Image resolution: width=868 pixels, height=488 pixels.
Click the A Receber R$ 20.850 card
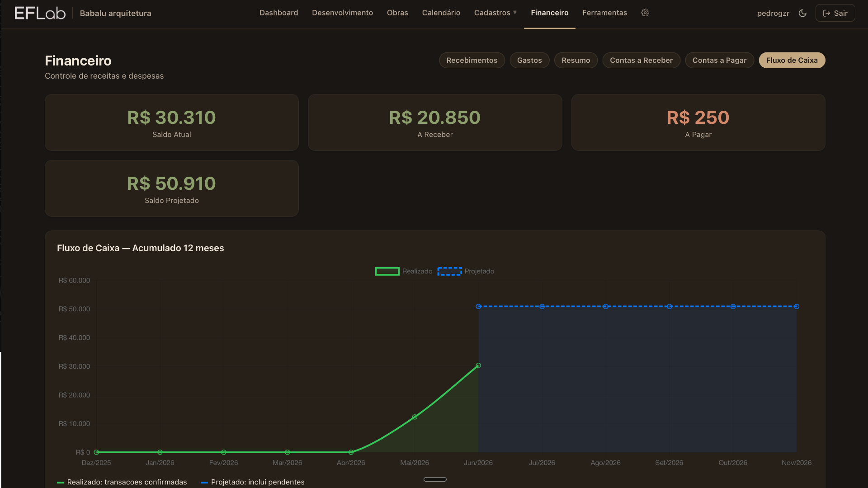pyautogui.click(x=435, y=122)
